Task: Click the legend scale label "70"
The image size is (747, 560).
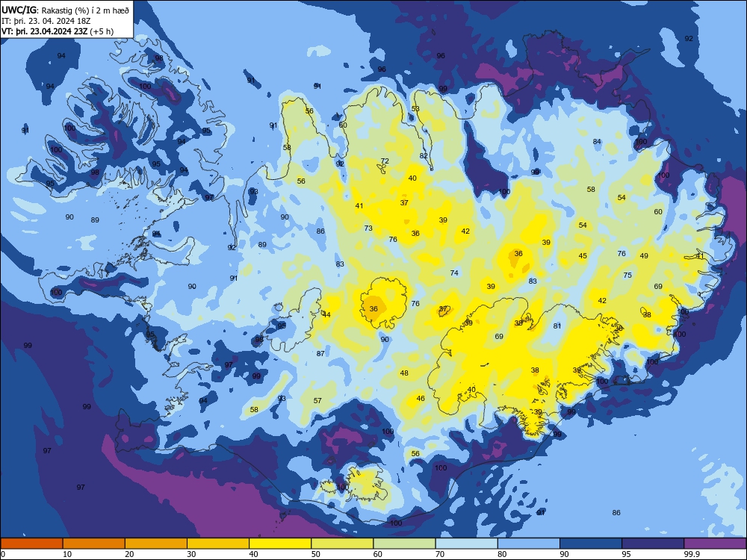Action: (440, 554)
